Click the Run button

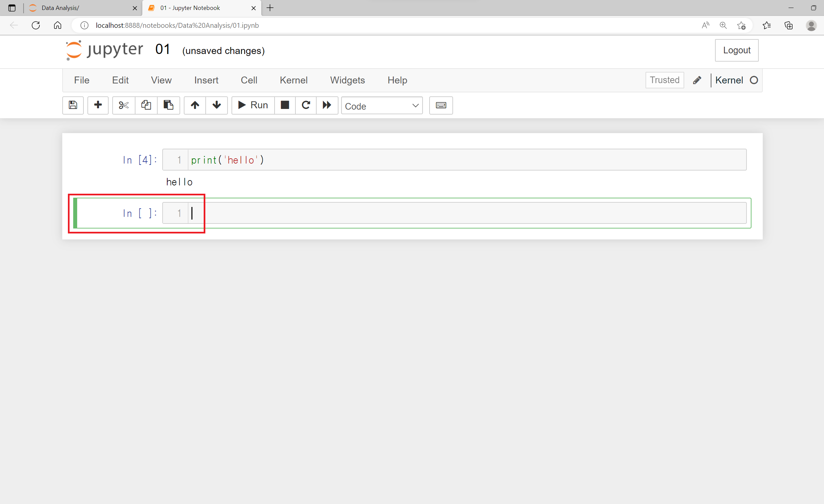click(x=253, y=105)
